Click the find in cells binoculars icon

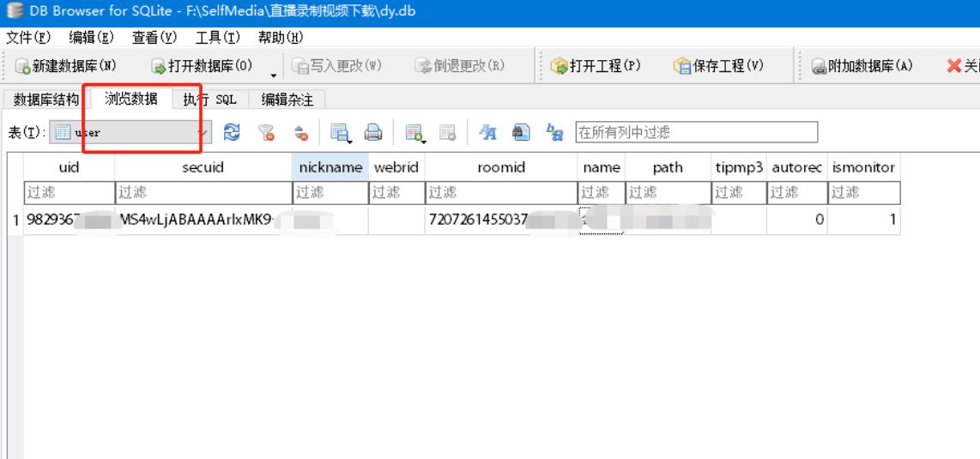(x=521, y=132)
